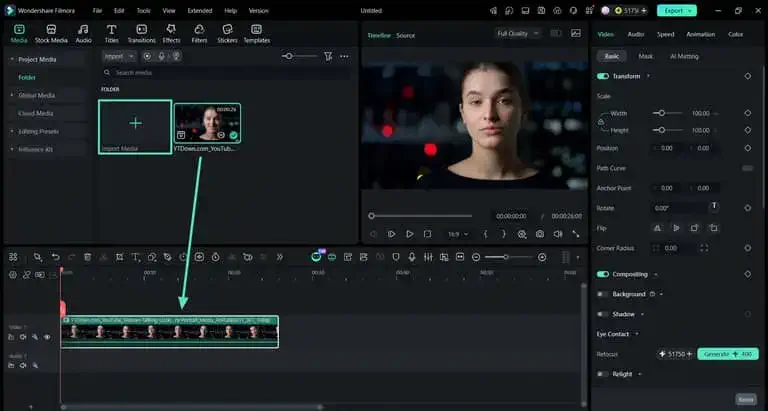Switch to the Color tab
Image resolution: width=768 pixels, height=411 pixels.
[735, 34]
